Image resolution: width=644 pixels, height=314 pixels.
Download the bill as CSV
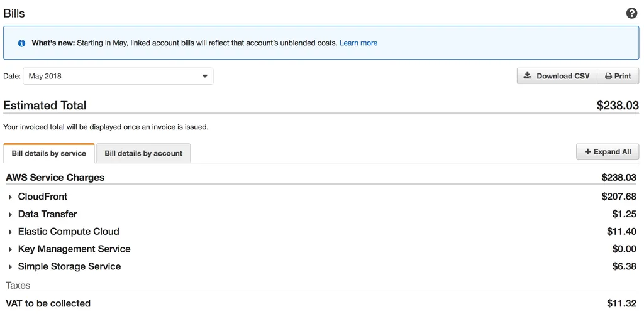coord(557,76)
